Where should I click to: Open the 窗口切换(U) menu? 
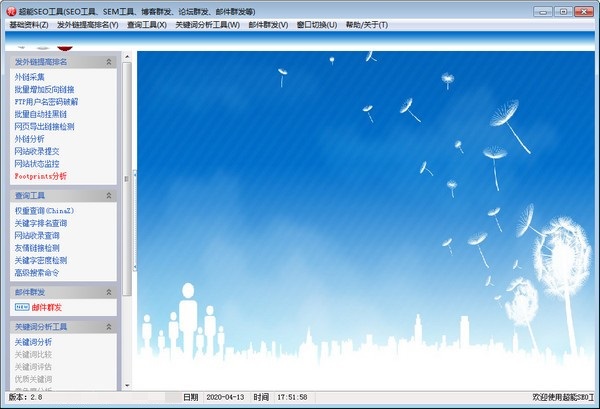coord(317,24)
